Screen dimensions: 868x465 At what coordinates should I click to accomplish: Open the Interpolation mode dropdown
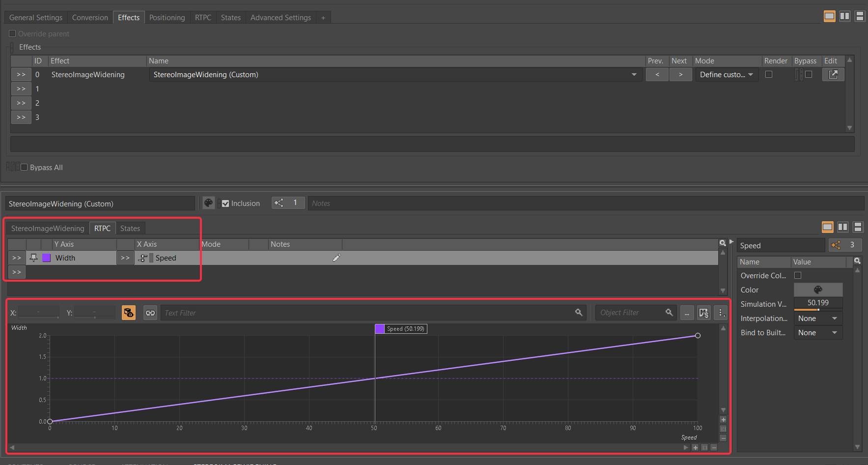[818, 318]
